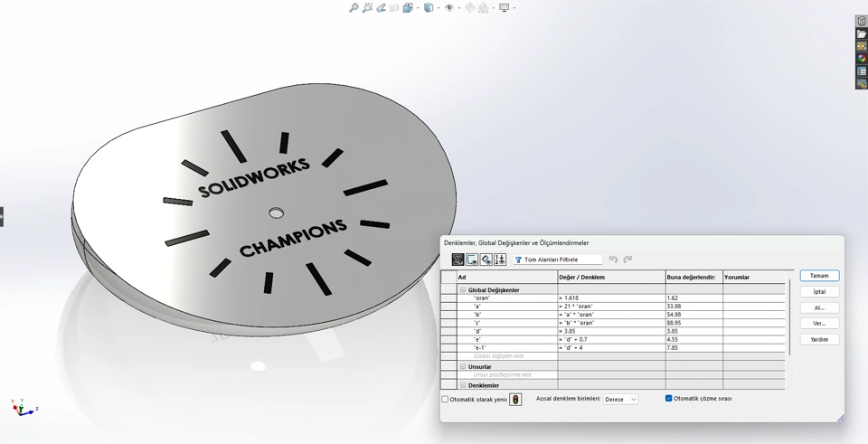Screen dimensions: 868x444
Task: Click the 88.95 evaluated value cell
Action: [x=694, y=323]
